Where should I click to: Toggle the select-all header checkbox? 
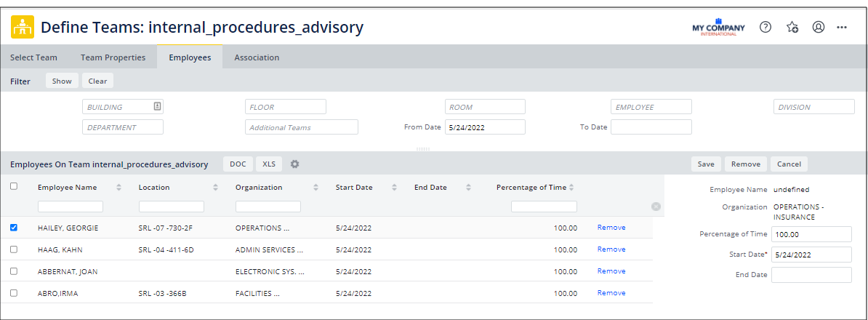point(14,186)
